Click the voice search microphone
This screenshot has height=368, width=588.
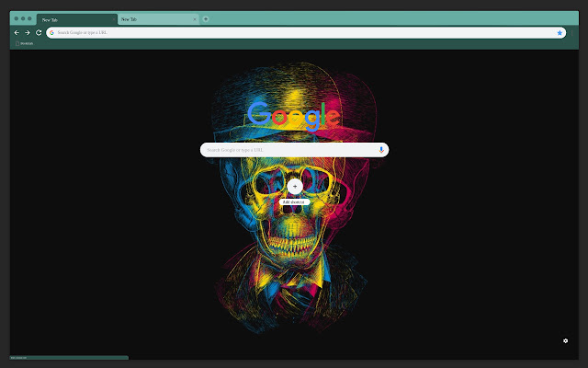(x=381, y=150)
